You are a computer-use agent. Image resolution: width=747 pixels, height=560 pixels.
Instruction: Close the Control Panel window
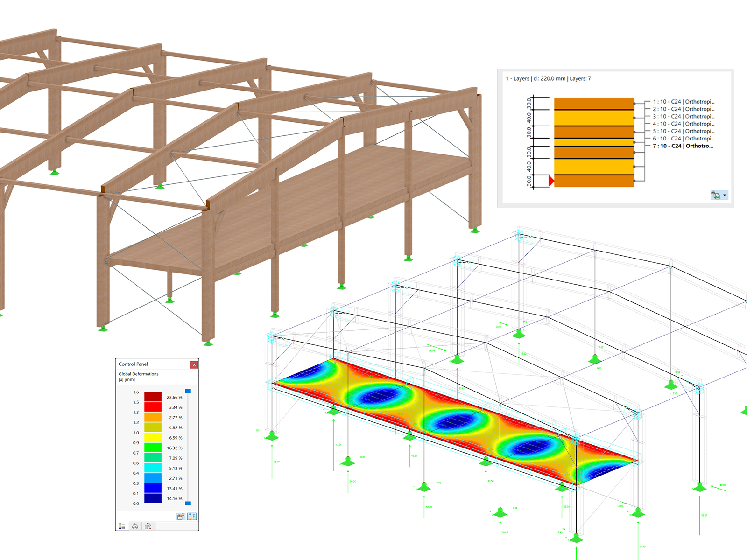click(195, 364)
